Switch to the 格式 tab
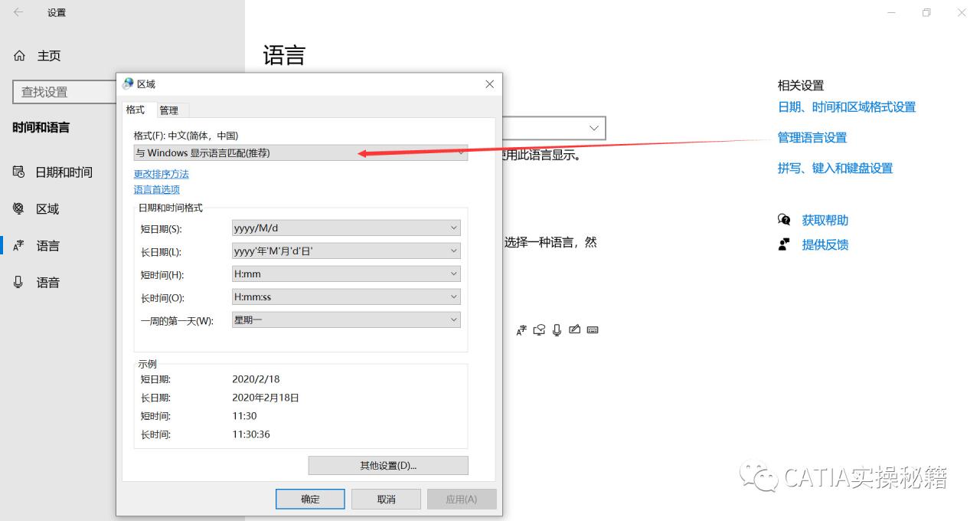Image resolution: width=980 pixels, height=521 pixels. [x=137, y=110]
